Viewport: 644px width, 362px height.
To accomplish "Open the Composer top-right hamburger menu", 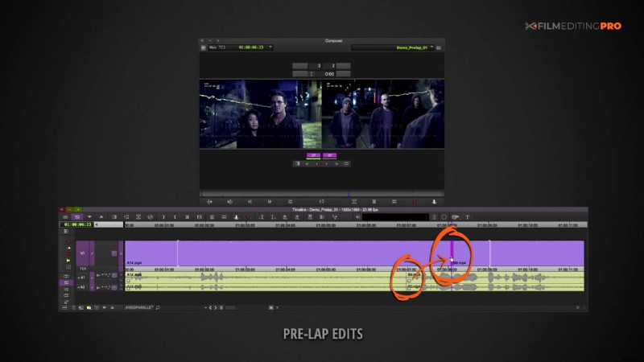I will click(x=439, y=48).
